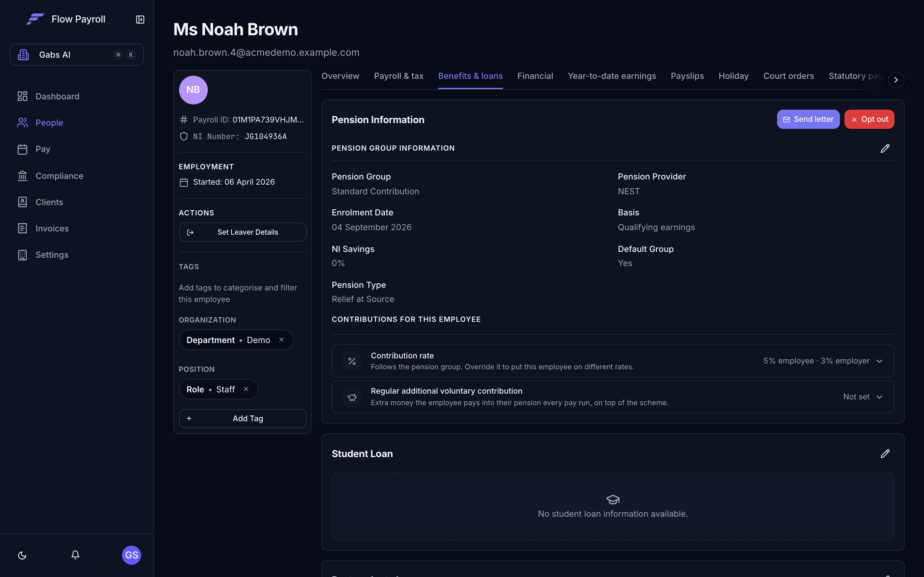Remove the Role Staff tag
This screenshot has width=924, height=577.
click(x=246, y=389)
